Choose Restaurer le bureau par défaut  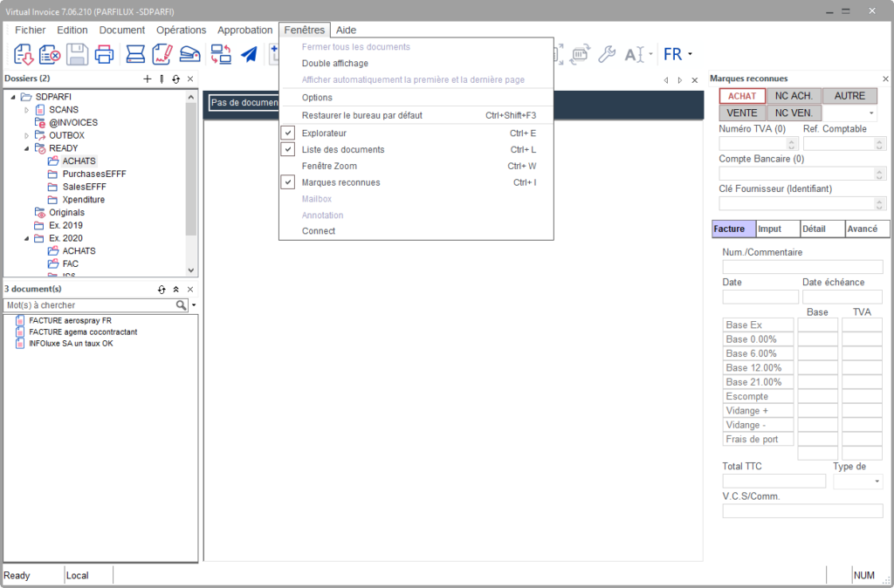tap(416, 116)
